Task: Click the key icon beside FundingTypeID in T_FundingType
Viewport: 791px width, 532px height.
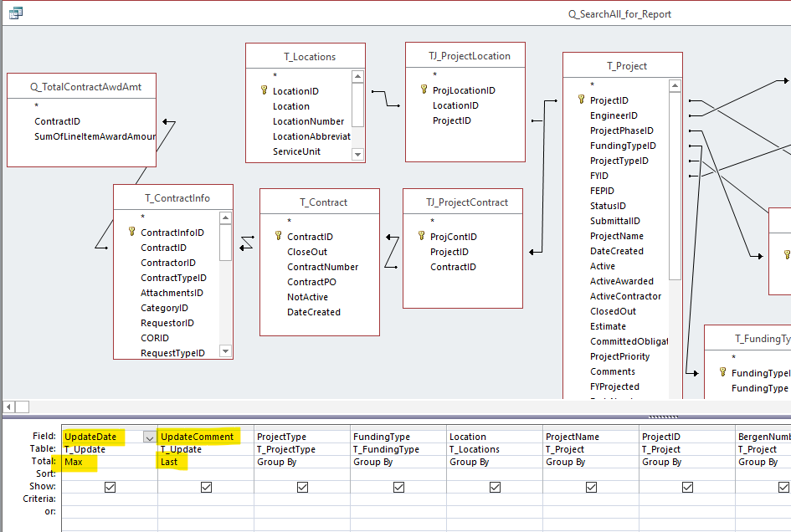Action: [x=722, y=372]
